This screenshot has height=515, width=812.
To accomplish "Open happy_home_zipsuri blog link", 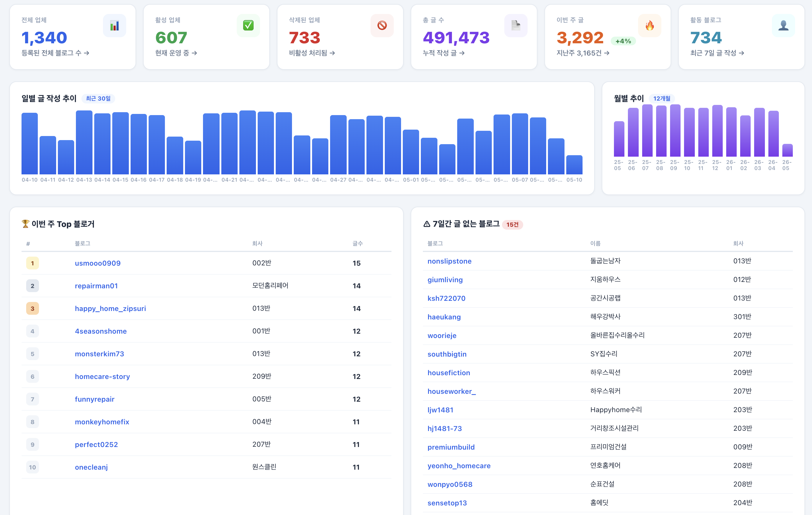I will 110,309.
